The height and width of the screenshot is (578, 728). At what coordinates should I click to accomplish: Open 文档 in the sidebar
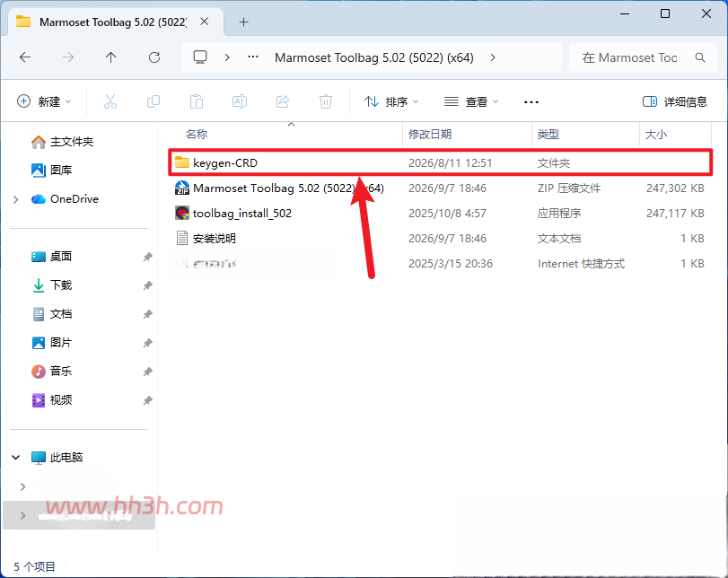[x=51, y=314]
